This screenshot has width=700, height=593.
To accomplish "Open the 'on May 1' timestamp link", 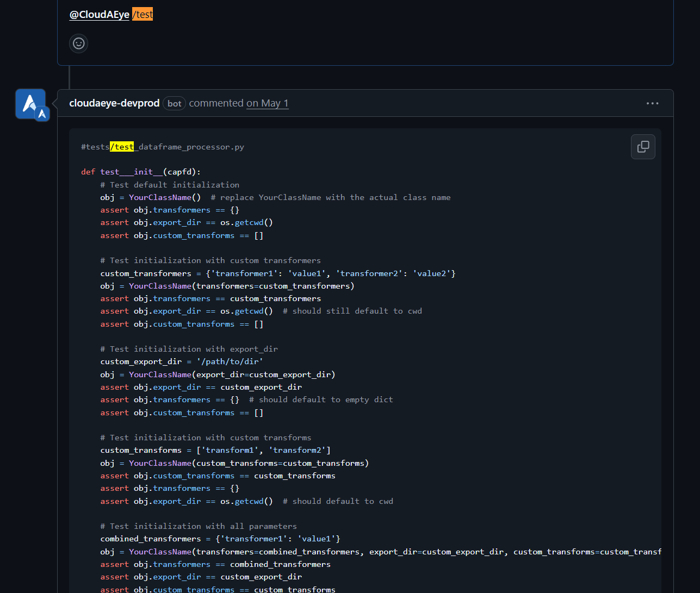I will (x=267, y=103).
